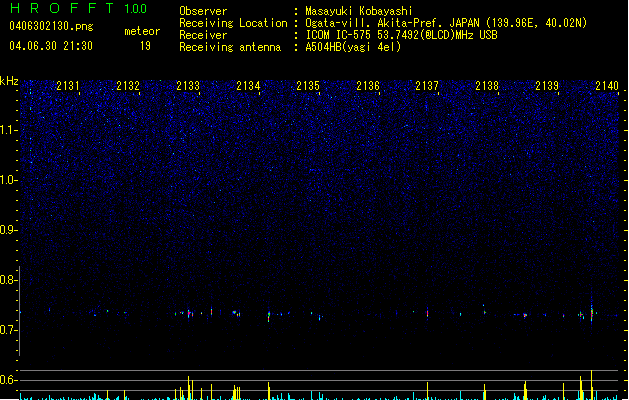The height and width of the screenshot is (400, 629).
Task: Click time marker 2134
Action: point(248,86)
